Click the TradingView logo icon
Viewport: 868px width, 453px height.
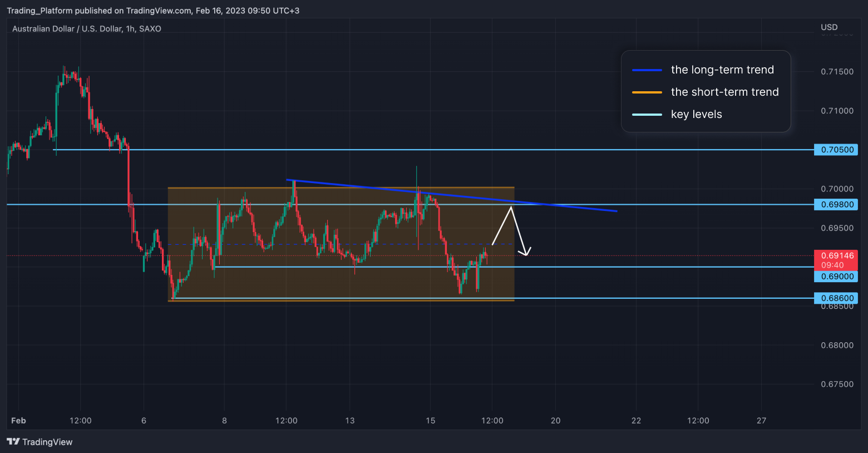pyautogui.click(x=13, y=442)
